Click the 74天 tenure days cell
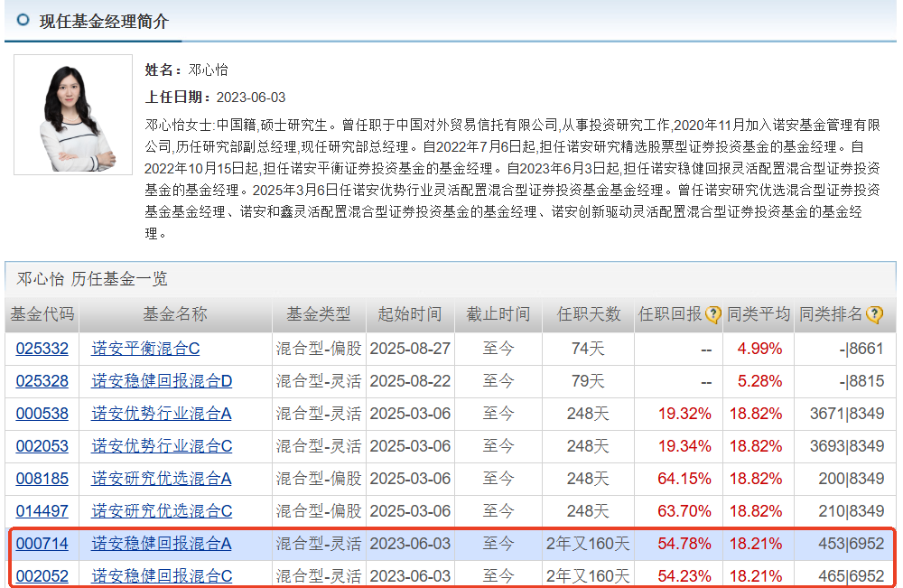Screen dimensions: 903x588 tap(588, 349)
